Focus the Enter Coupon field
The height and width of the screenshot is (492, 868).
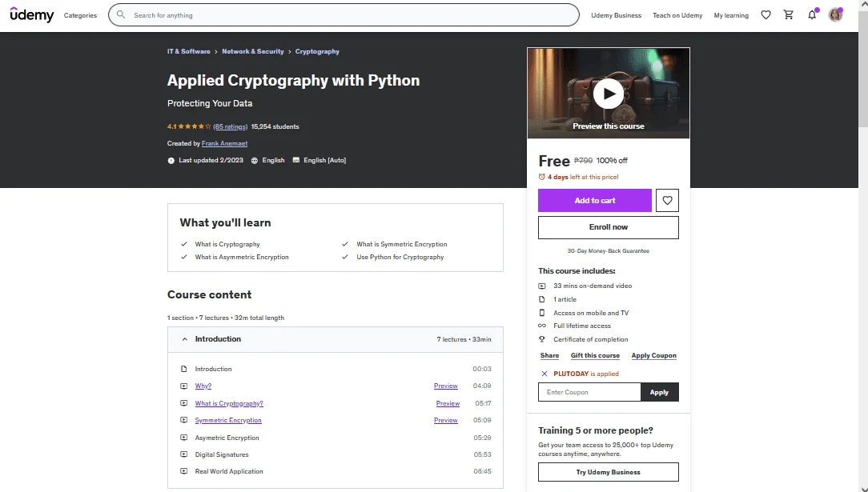[589, 392]
